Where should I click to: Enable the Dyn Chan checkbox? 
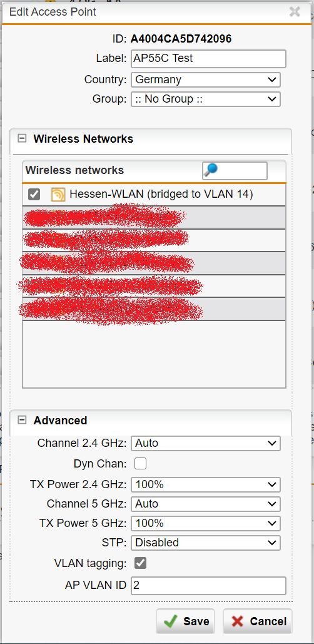(140, 464)
